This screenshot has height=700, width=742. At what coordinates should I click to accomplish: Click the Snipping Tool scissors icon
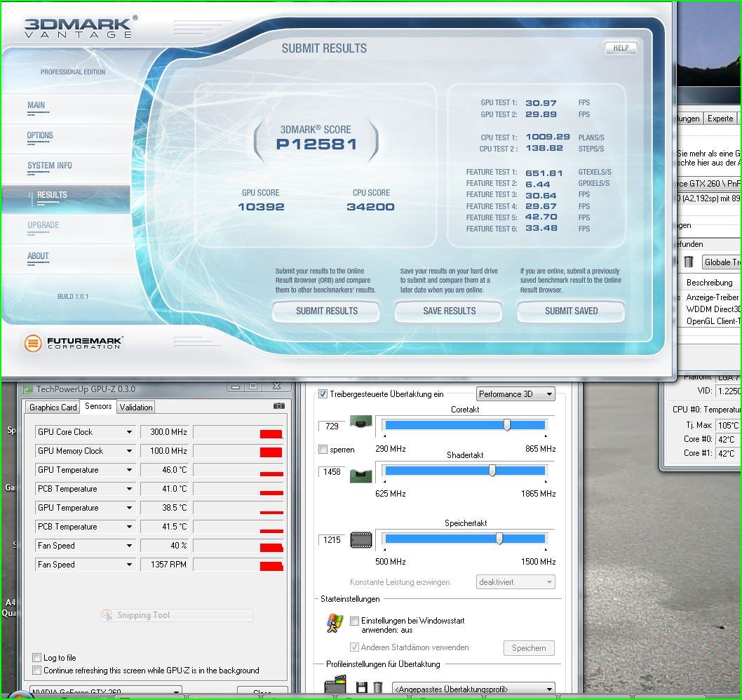(x=107, y=615)
